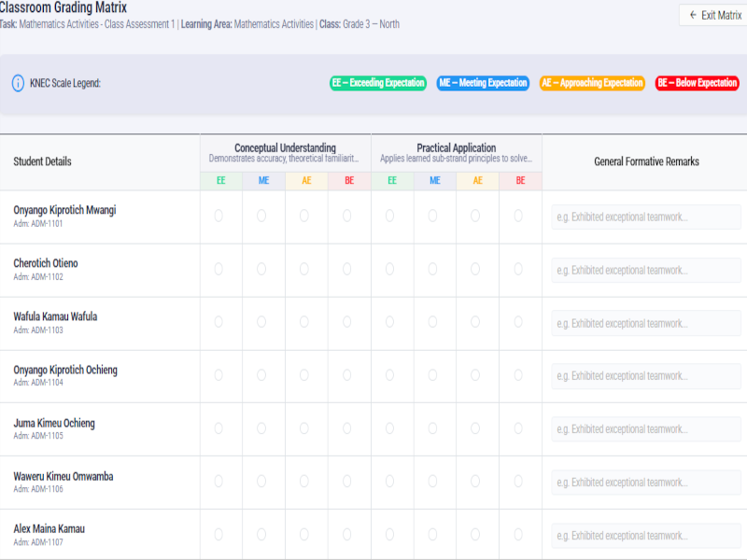Mark Onyango Kiprotich Ochieng BE for Practical Application
The height and width of the screenshot is (560, 747).
(x=518, y=375)
